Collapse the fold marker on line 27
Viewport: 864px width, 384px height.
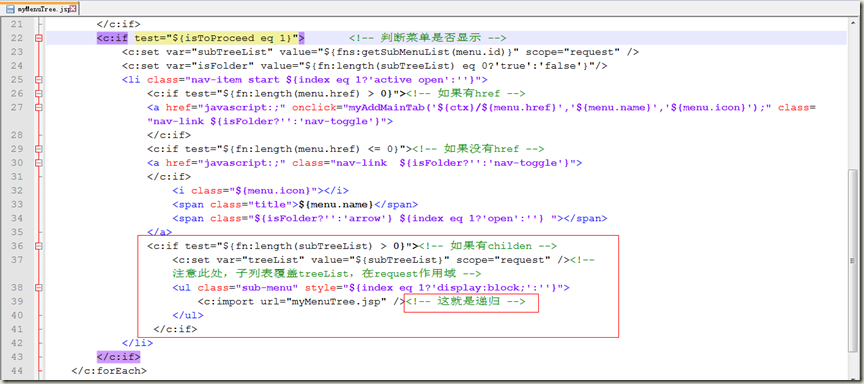[38, 107]
